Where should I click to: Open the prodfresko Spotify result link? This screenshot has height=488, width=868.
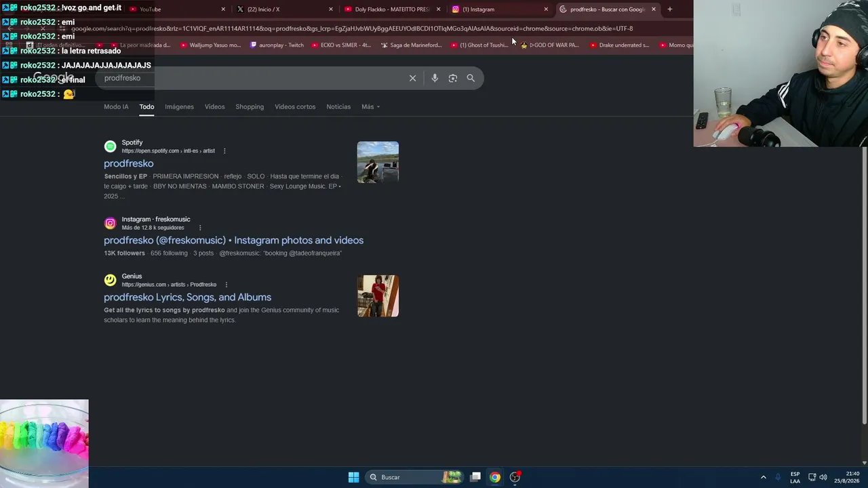click(x=129, y=163)
